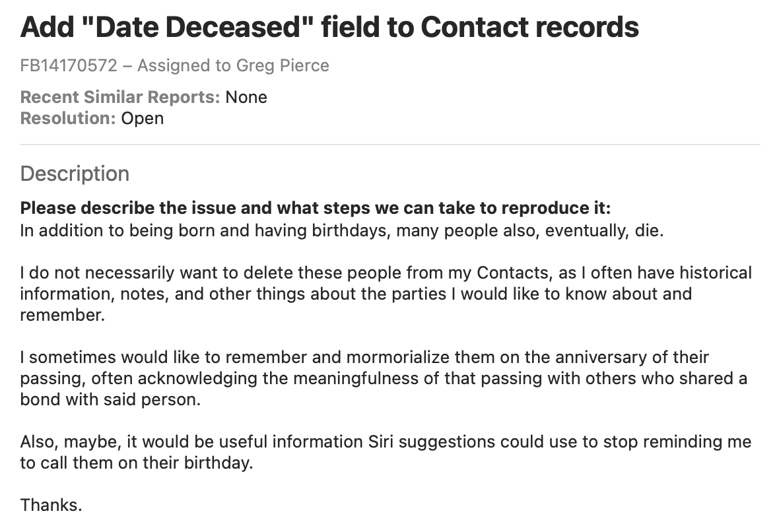Click the single word line "remember."
The width and height of the screenshot is (779, 532).
coord(62,315)
